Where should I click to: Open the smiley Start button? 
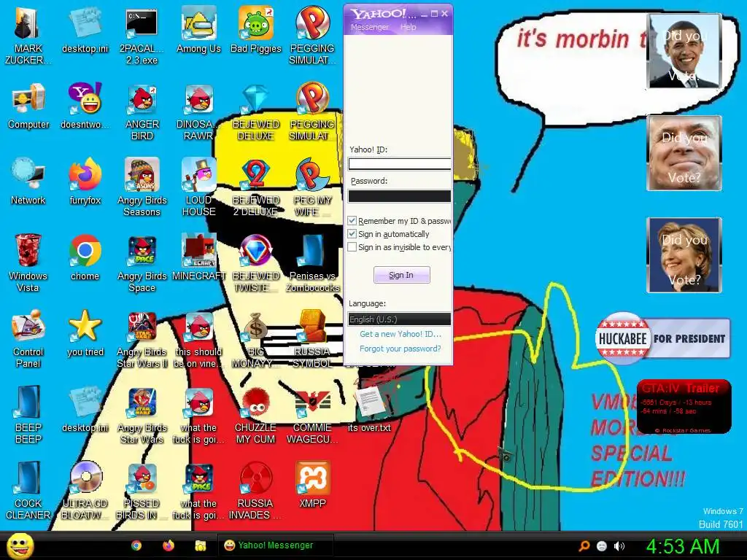[20, 545]
